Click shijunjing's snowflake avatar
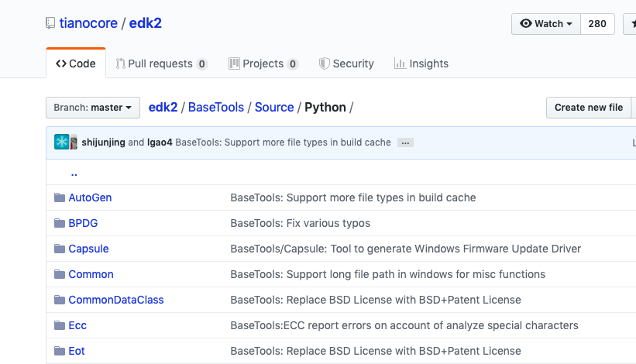Image resolution: width=636 pixels, height=364 pixels. (62, 142)
